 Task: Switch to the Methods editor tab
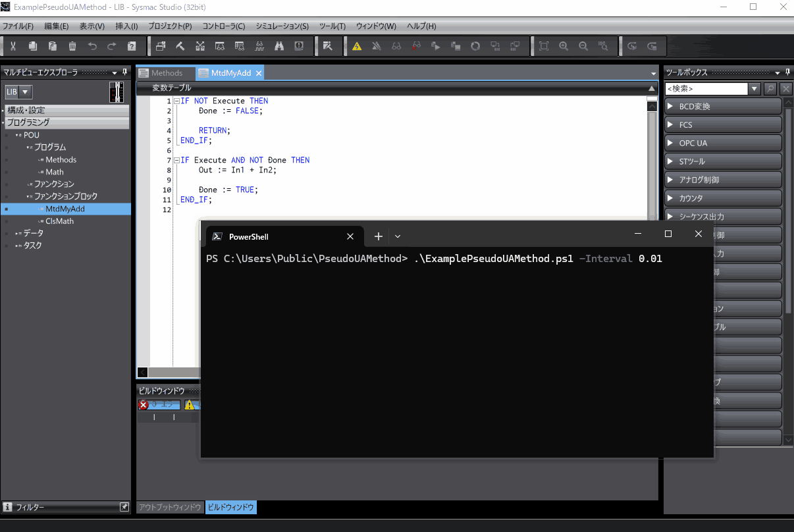(x=166, y=73)
